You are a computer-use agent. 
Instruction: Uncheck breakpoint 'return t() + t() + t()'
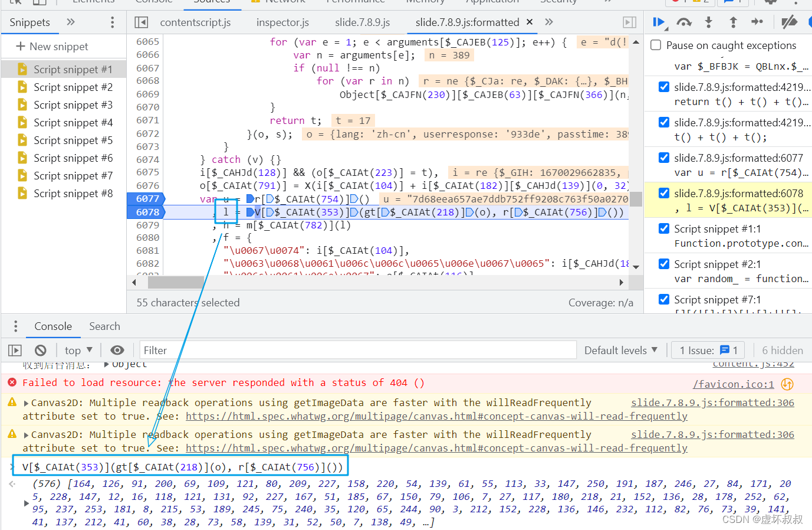tap(664, 87)
